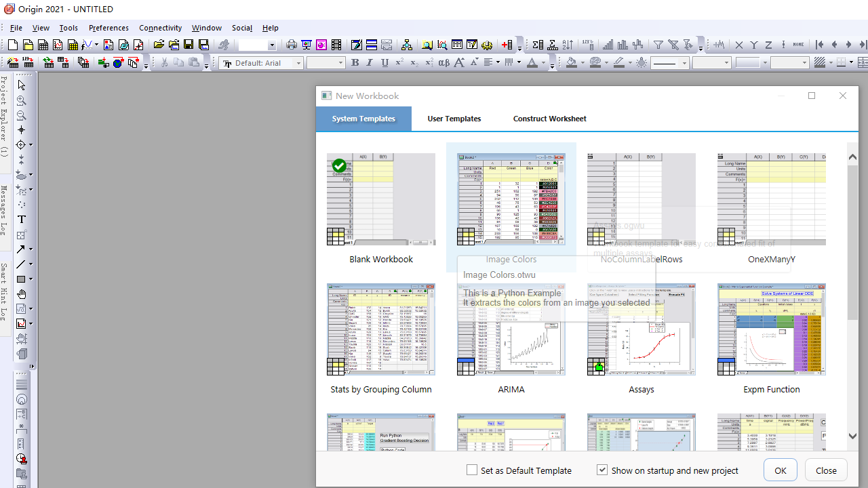Select the Text tool in left toolbar
This screenshot has height=488, width=868.
point(21,220)
